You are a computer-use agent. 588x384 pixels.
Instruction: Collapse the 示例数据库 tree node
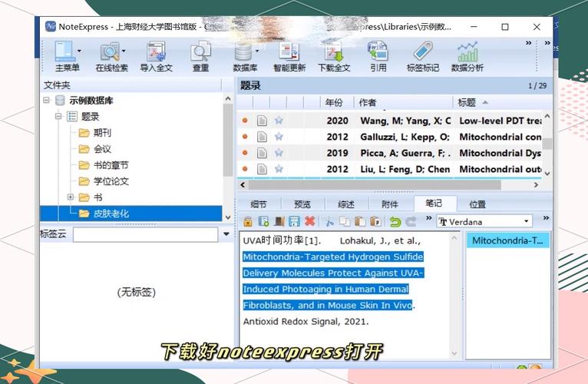point(46,100)
